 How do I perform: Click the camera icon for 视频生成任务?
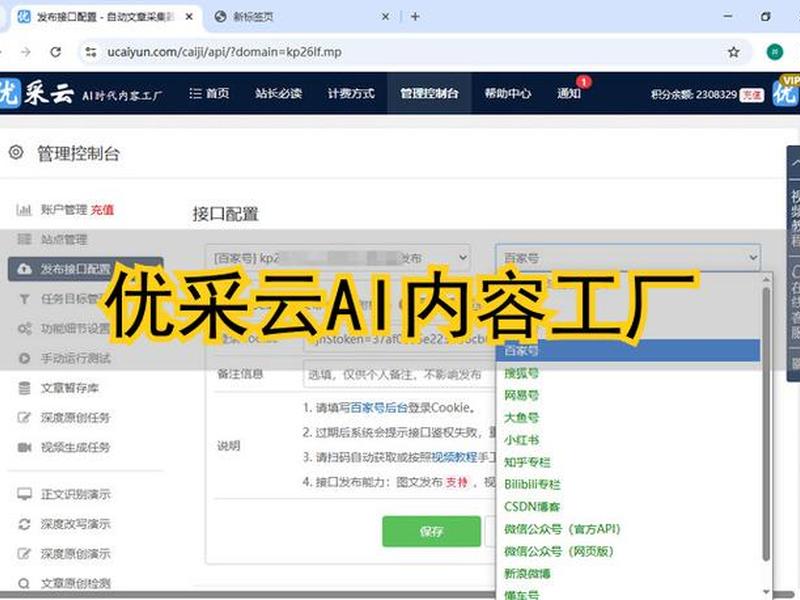(24, 447)
